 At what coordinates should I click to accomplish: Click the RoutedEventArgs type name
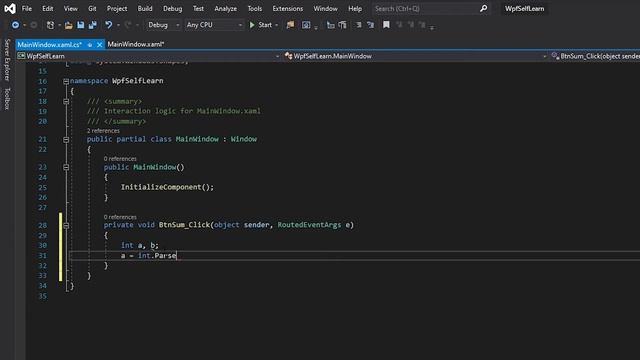coord(309,225)
